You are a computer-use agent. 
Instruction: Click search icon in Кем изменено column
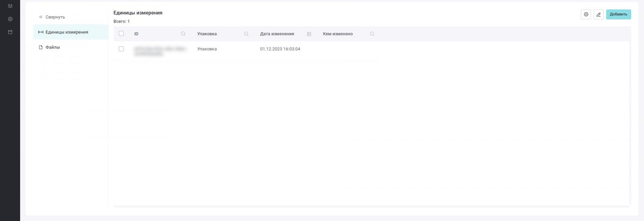(x=372, y=34)
